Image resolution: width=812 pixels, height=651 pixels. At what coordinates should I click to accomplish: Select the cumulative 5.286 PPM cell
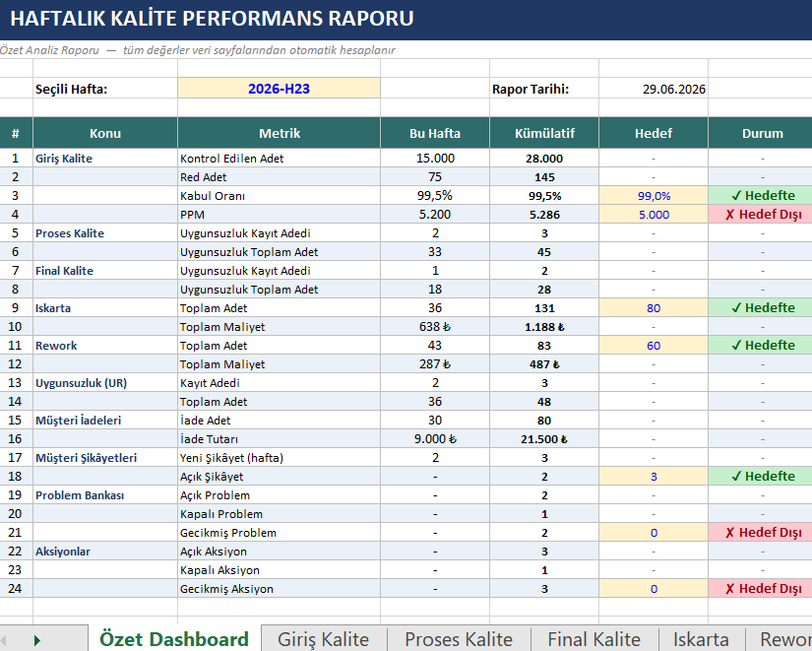pos(544,214)
